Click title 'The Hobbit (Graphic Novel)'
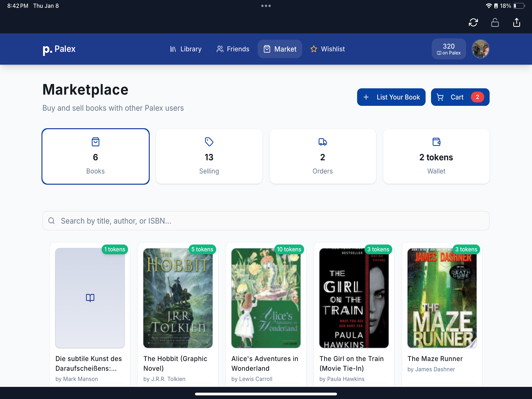This screenshot has height=399, width=532. (175, 363)
